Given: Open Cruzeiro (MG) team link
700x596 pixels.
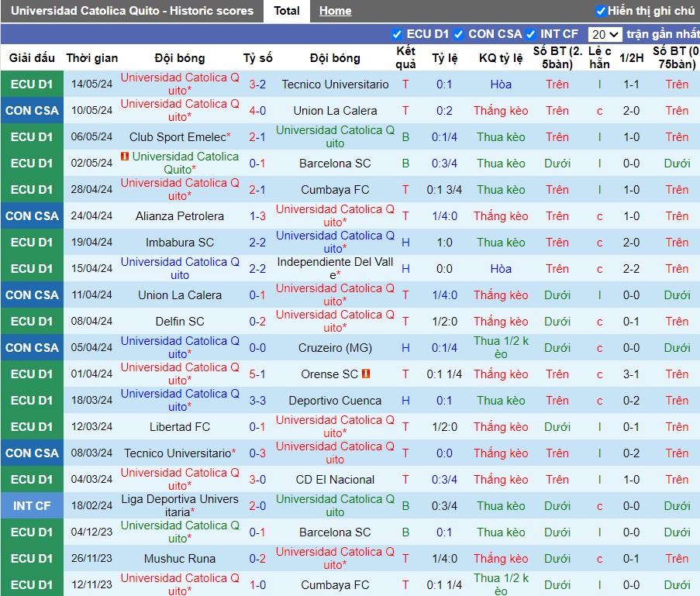Looking at the screenshot, I should click(x=335, y=348).
